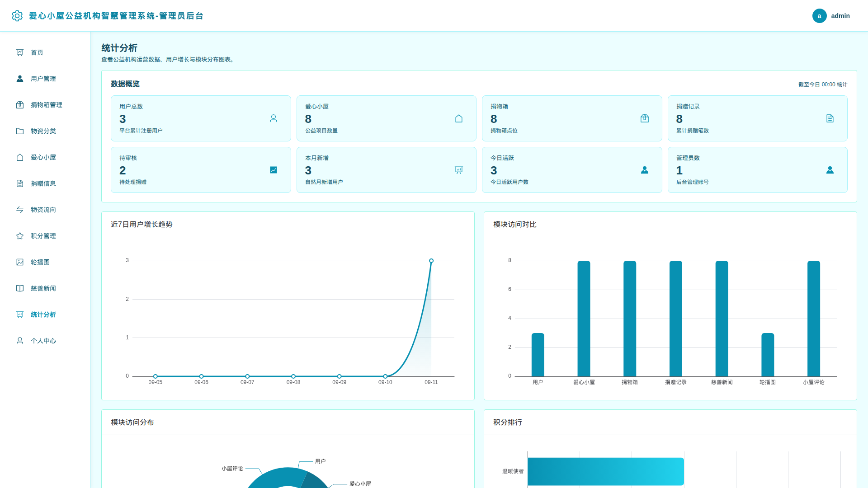Click the 小屋评论 bar in 模块访问对比 chart

(x=814, y=319)
